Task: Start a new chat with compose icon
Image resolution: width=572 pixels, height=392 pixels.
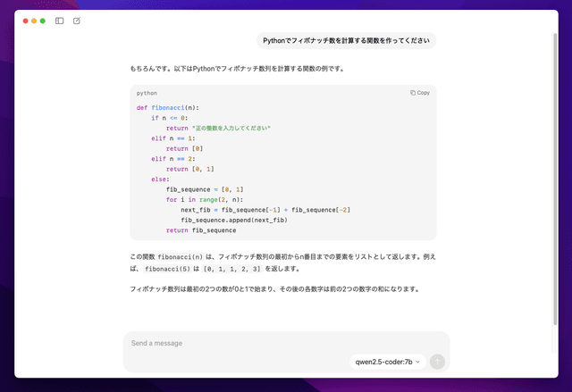Action: [77, 21]
